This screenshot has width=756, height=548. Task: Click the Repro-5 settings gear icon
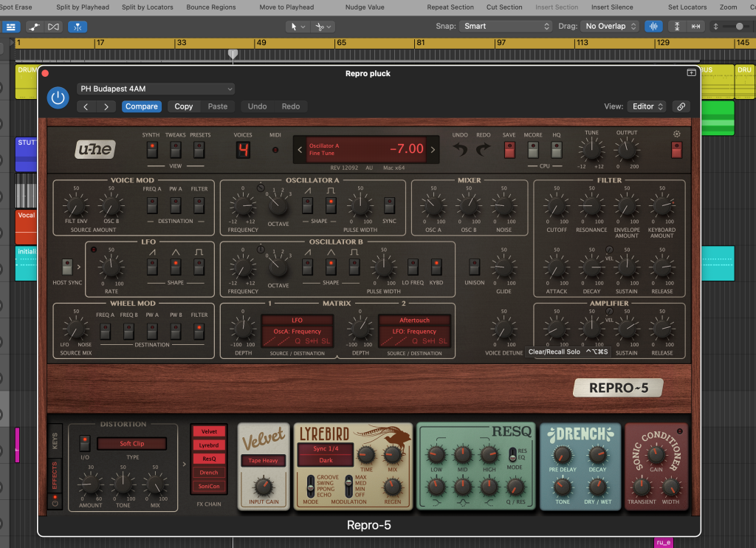click(x=676, y=134)
